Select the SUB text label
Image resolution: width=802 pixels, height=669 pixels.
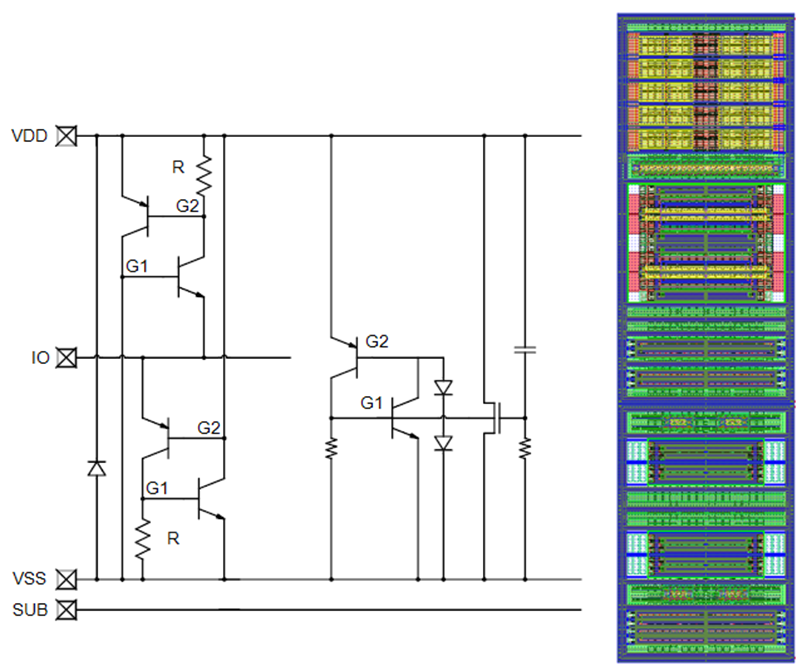(x=29, y=609)
